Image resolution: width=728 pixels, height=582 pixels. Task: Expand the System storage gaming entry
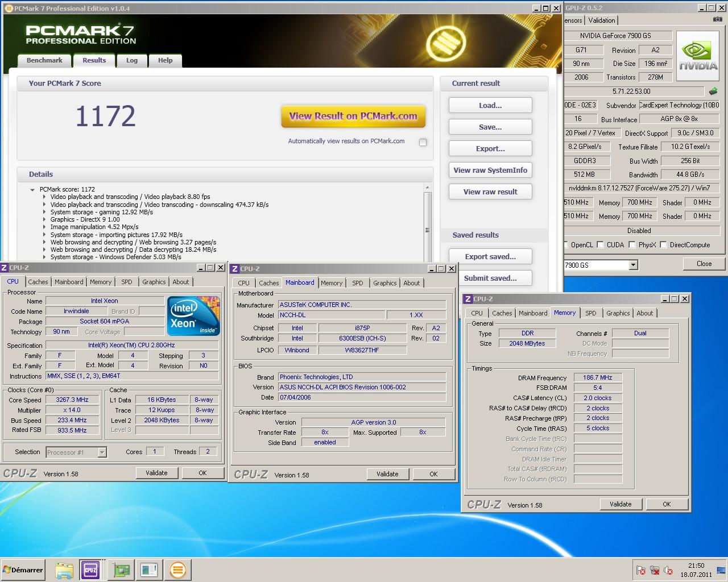[45, 212]
